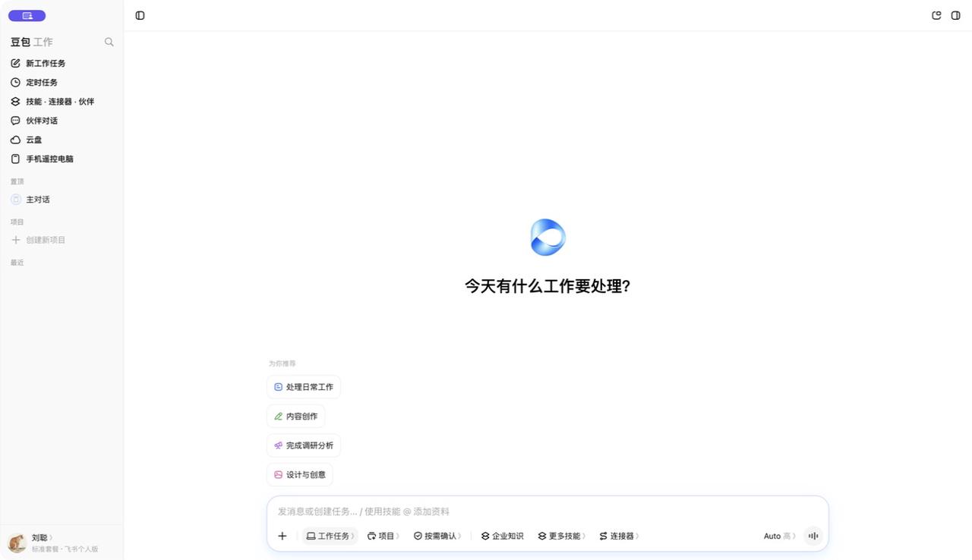The height and width of the screenshot is (560, 972).
Task: Click the 项目 section label in sidebar
Action: [x=17, y=222]
